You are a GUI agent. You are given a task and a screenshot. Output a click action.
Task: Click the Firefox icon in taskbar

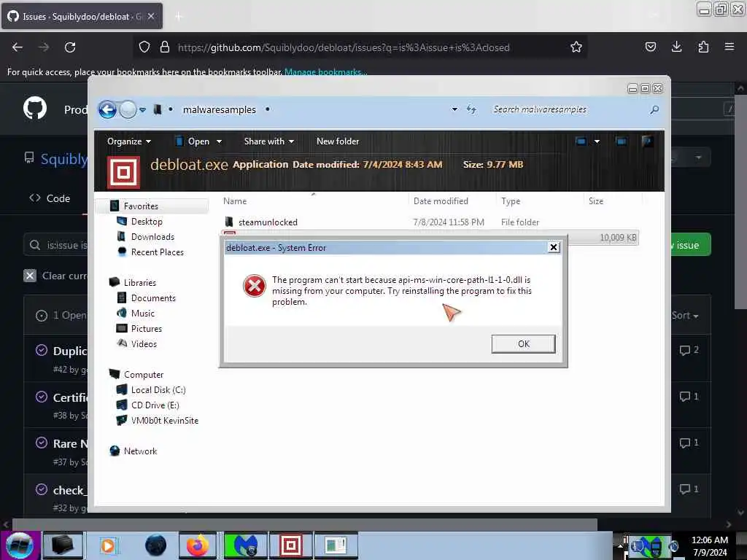[197, 545]
